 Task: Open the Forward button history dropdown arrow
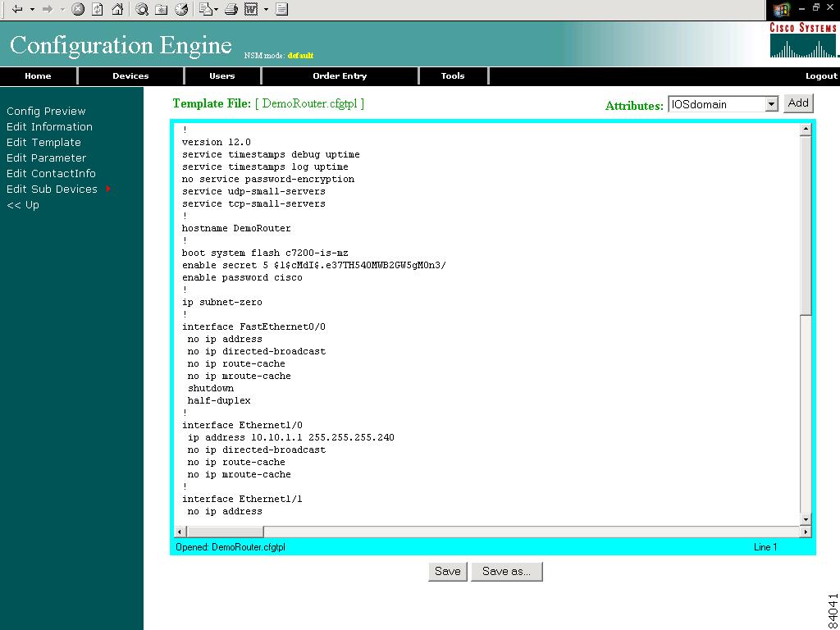(62, 10)
